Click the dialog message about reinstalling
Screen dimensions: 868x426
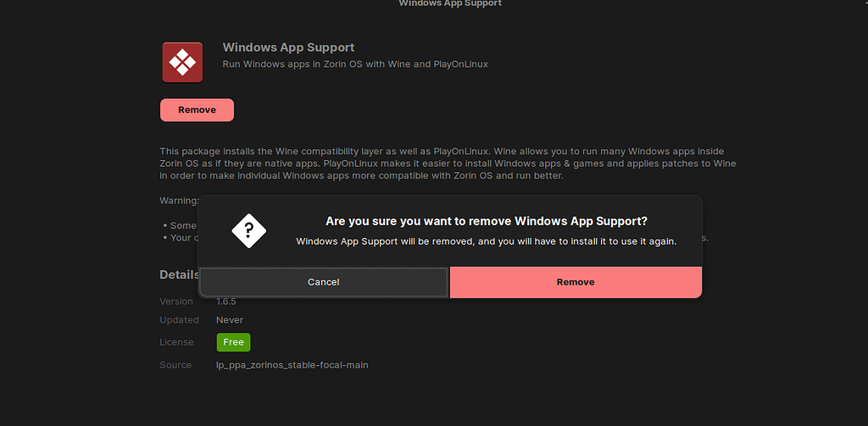click(x=486, y=241)
